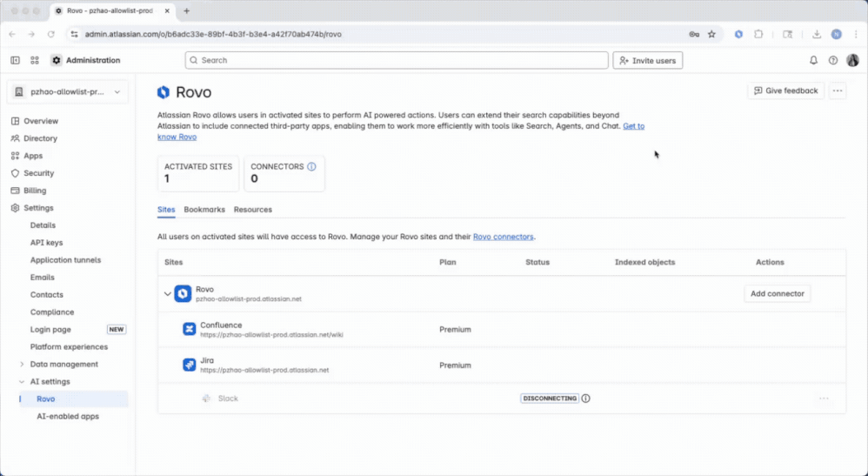Open Billing in the sidebar

(x=34, y=191)
